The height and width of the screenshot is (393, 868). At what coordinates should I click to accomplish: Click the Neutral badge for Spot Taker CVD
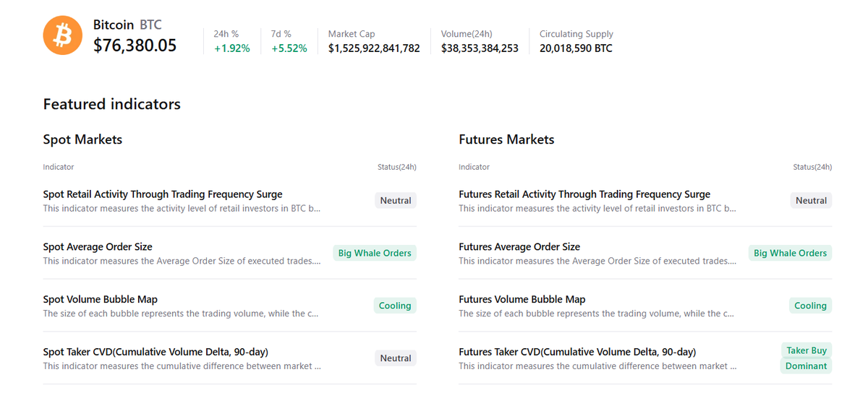pyautogui.click(x=396, y=358)
